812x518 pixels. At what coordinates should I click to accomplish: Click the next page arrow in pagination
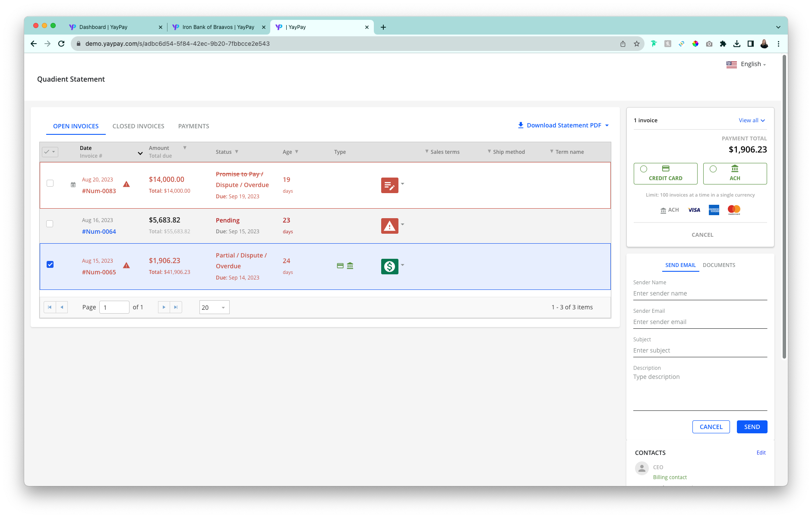pyautogui.click(x=164, y=307)
